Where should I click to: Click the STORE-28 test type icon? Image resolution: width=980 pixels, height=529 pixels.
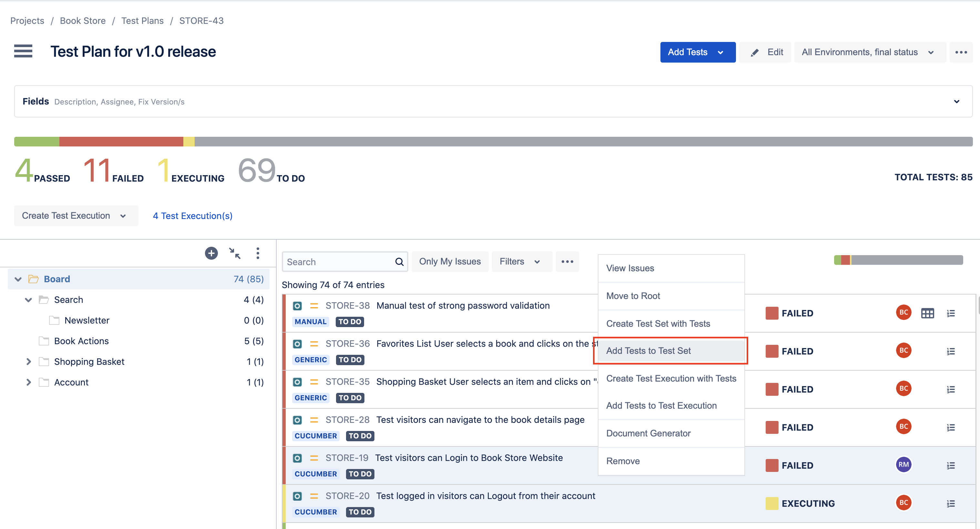click(x=298, y=420)
